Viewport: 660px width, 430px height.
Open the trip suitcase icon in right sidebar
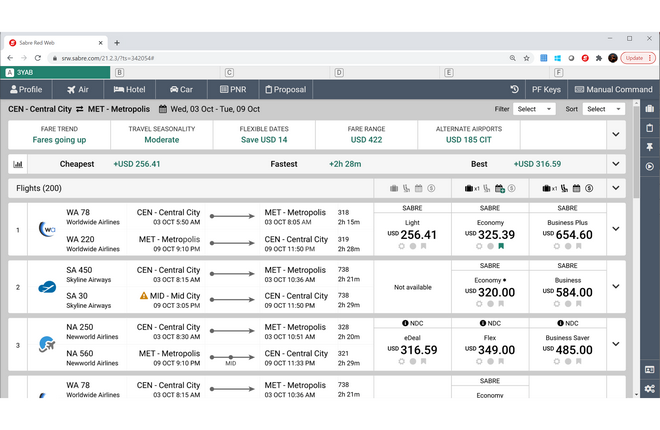[x=649, y=109]
